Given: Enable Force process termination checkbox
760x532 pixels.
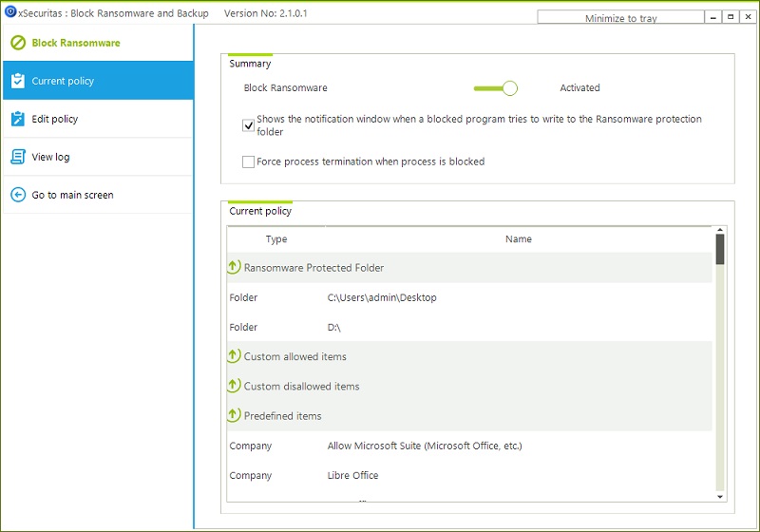Looking at the screenshot, I should 248,161.
